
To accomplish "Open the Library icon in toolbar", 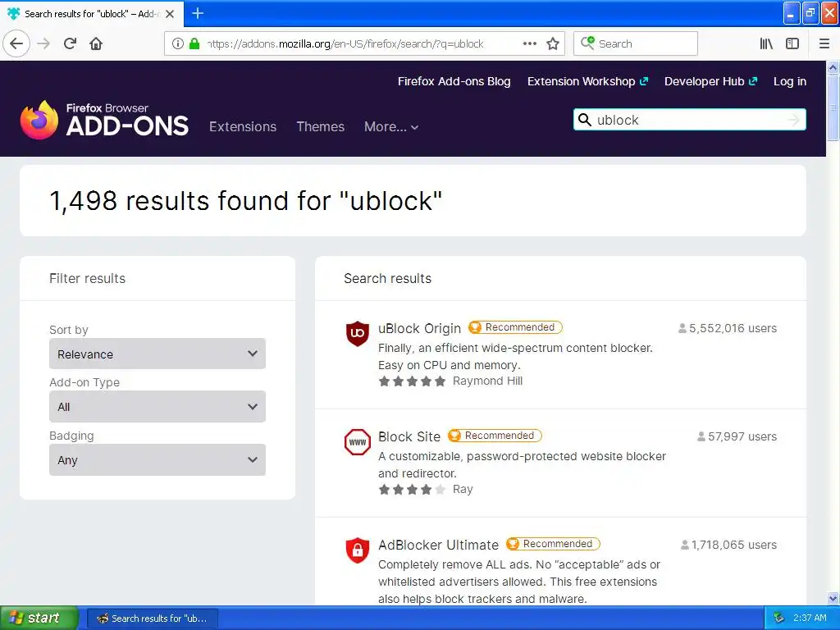I will (x=766, y=43).
